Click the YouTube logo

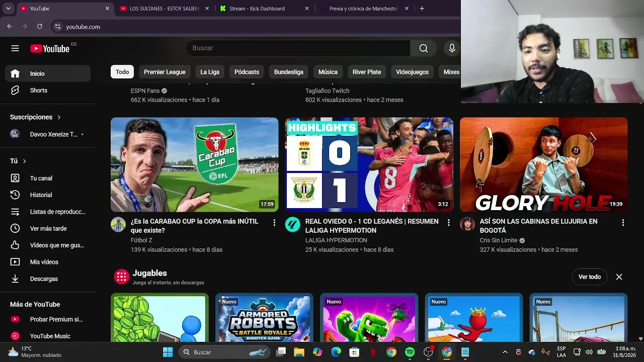pos(50,48)
